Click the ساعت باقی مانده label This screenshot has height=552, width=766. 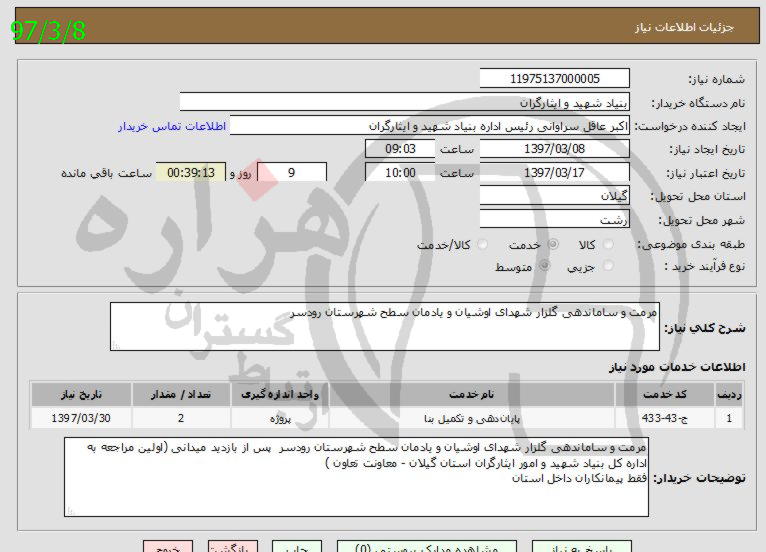[x=106, y=173]
